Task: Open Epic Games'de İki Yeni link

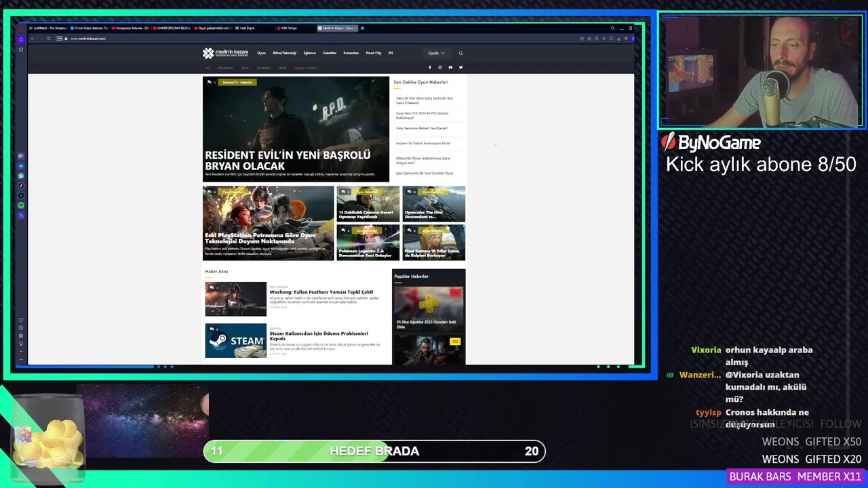Action: click(x=425, y=173)
